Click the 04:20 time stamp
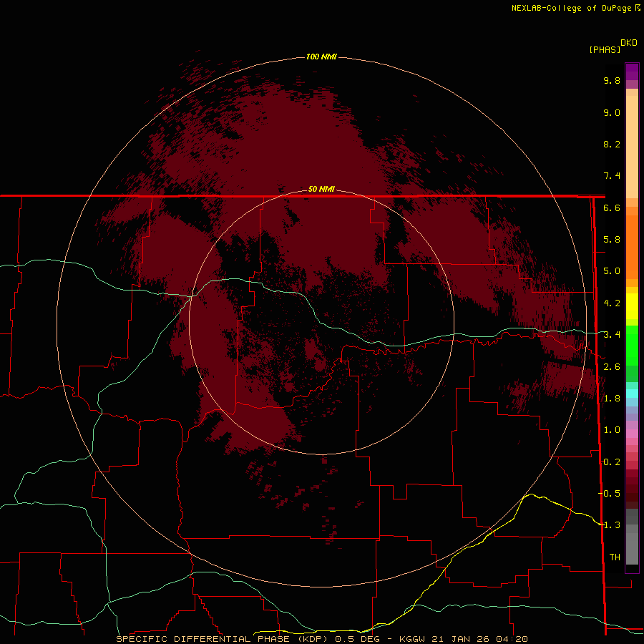644x644 pixels. coord(512,639)
